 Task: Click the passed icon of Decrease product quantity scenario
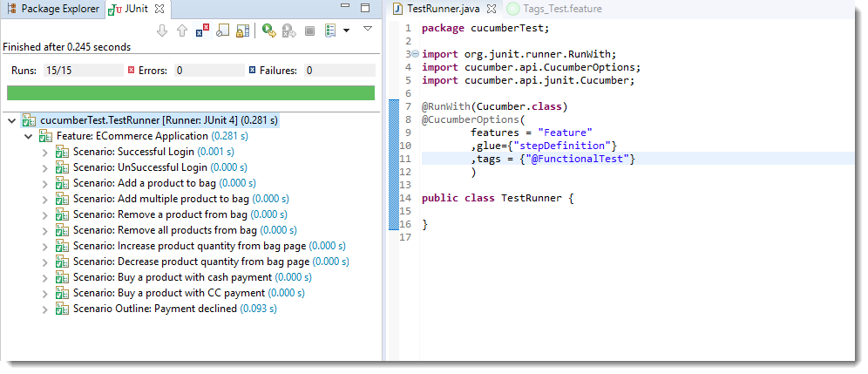[63, 262]
